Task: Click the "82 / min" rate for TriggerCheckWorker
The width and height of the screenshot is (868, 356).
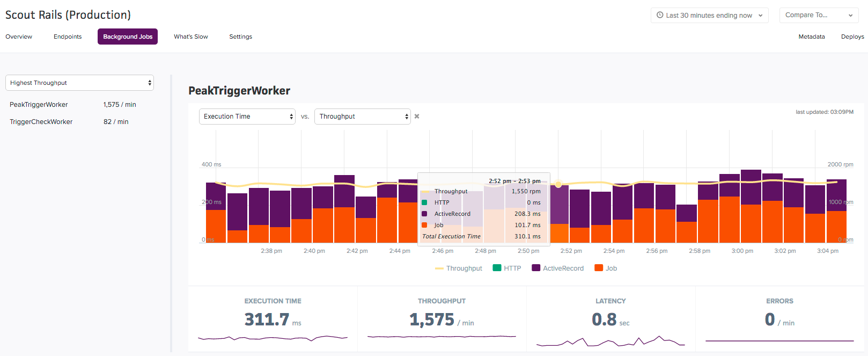Action: coord(116,122)
